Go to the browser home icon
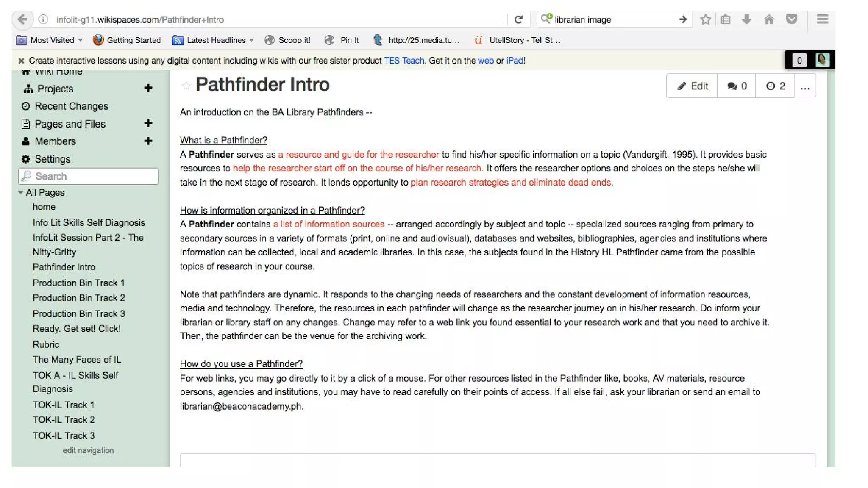868x488 pixels. (x=769, y=19)
